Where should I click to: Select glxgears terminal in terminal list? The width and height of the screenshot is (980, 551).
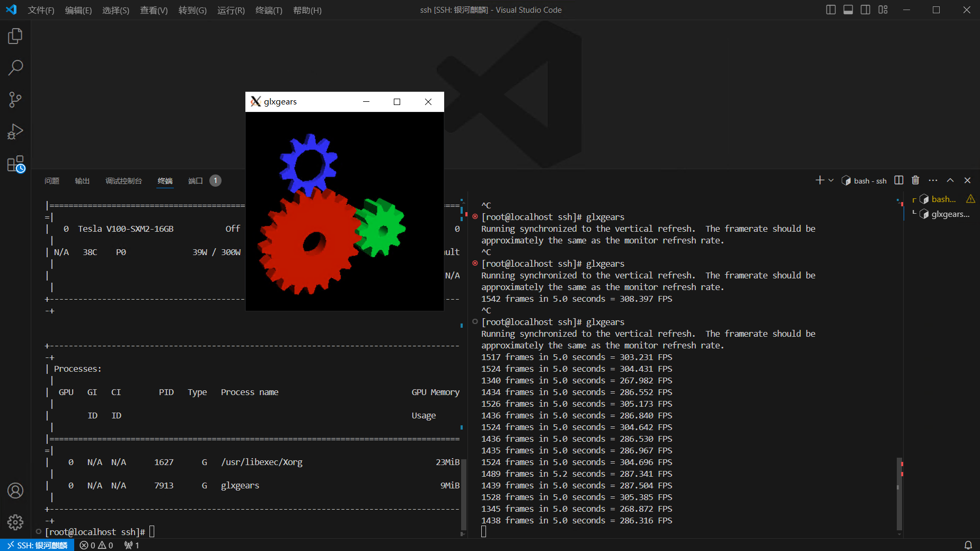pos(943,214)
